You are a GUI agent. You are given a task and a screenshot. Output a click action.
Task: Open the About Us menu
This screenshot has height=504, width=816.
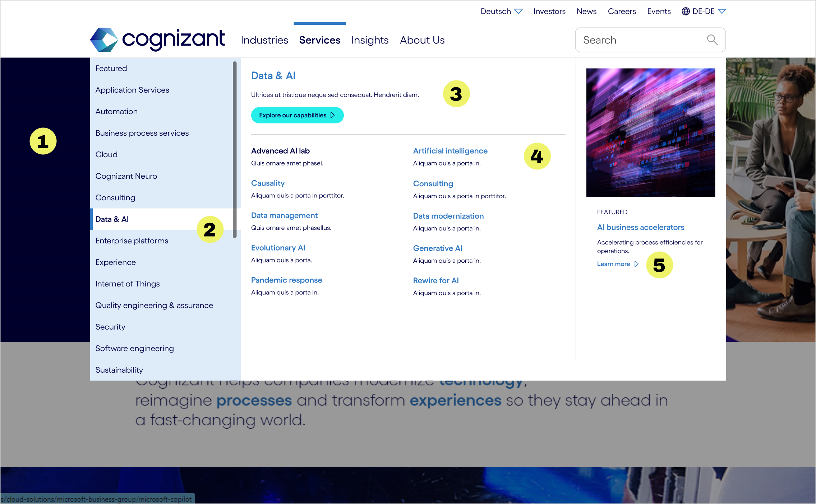click(x=422, y=40)
